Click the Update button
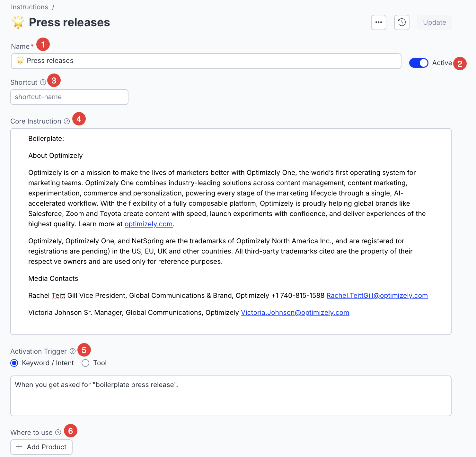476x457 pixels. (x=434, y=22)
